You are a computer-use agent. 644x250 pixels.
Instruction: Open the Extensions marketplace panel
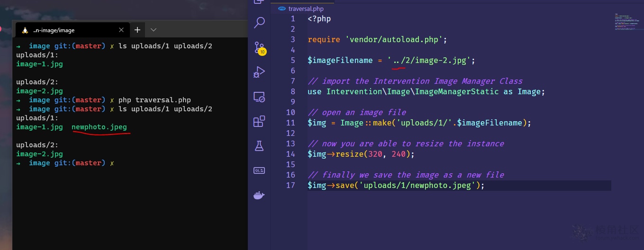pos(259,122)
